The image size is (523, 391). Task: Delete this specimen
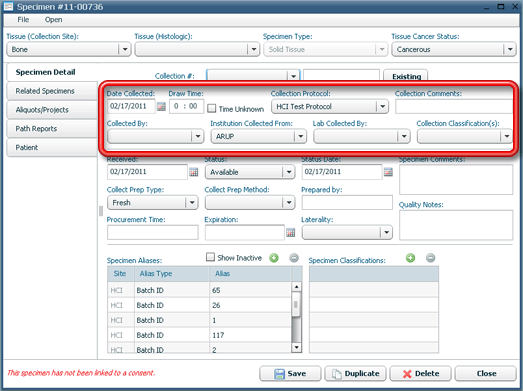pos(421,373)
